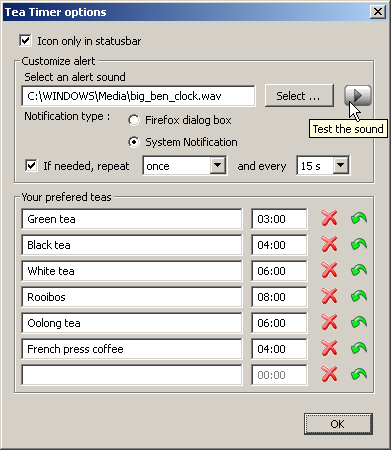
Task: Edit Black tea time 04:00
Action: pos(279,245)
